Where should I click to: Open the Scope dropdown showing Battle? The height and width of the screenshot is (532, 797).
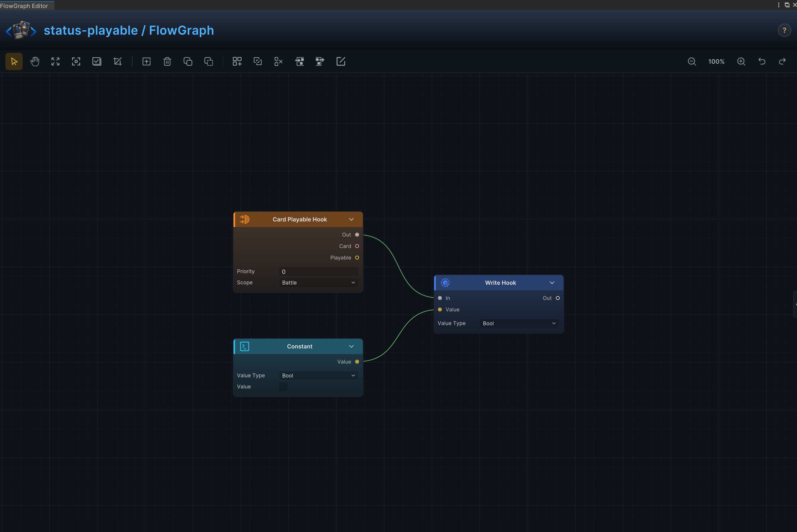(319, 283)
